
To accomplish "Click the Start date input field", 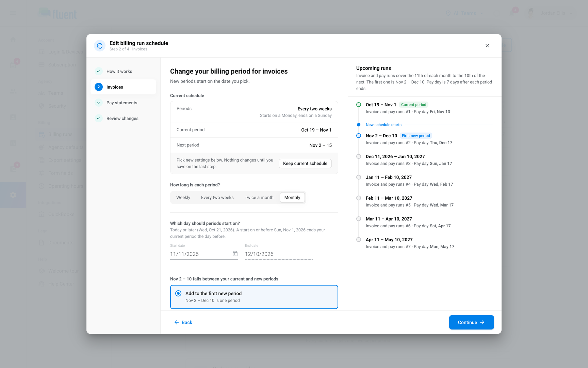I will [204, 254].
